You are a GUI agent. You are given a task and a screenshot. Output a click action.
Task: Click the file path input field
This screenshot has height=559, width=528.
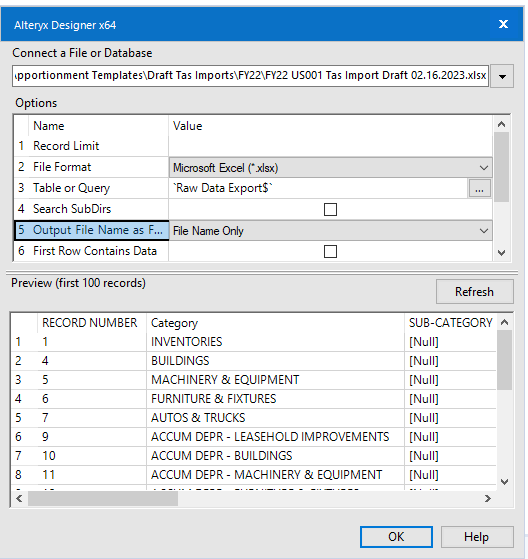(250, 76)
